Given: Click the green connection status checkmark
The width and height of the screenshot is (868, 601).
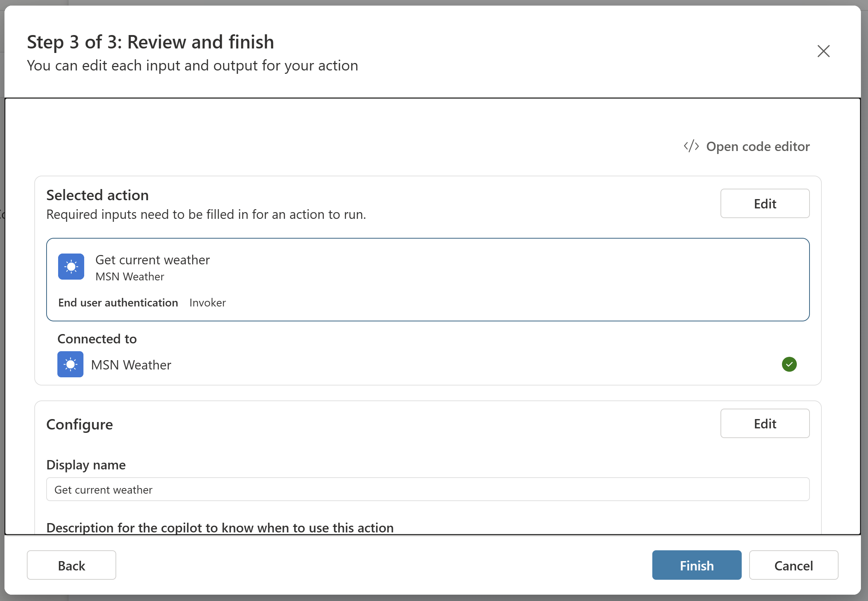Looking at the screenshot, I should coord(789,364).
